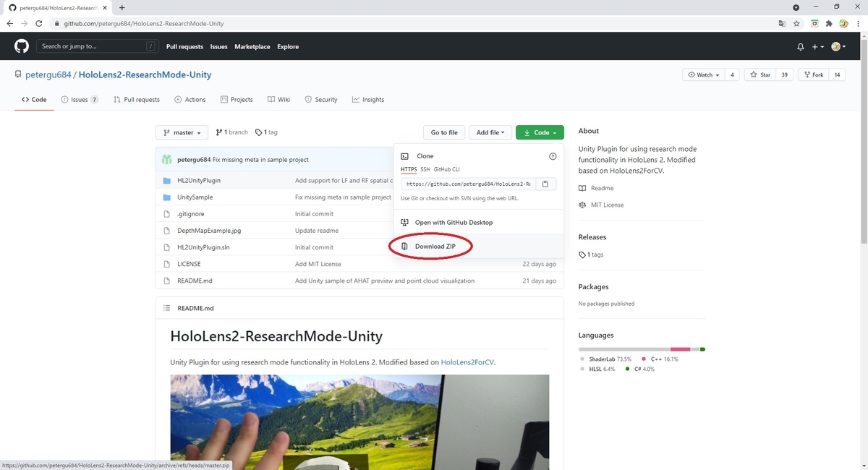This screenshot has height=470, width=868.
Task: Click README.md list outline icon
Action: (166, 308)
